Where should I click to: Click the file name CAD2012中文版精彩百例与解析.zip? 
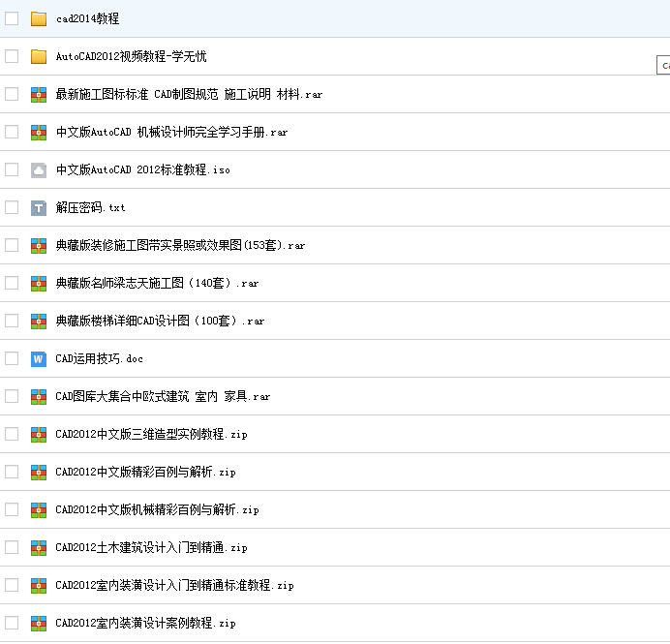point(145,472)
